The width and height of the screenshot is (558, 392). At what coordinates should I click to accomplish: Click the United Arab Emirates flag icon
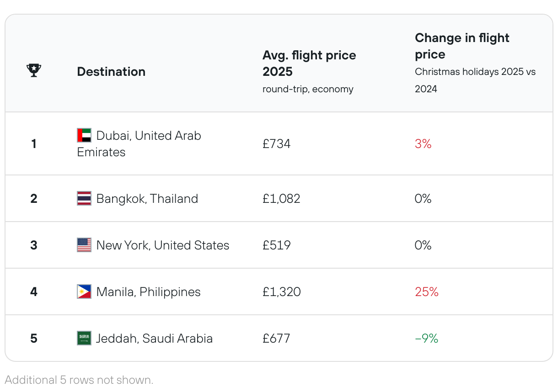pyautogui.click(x=84, y=135)
